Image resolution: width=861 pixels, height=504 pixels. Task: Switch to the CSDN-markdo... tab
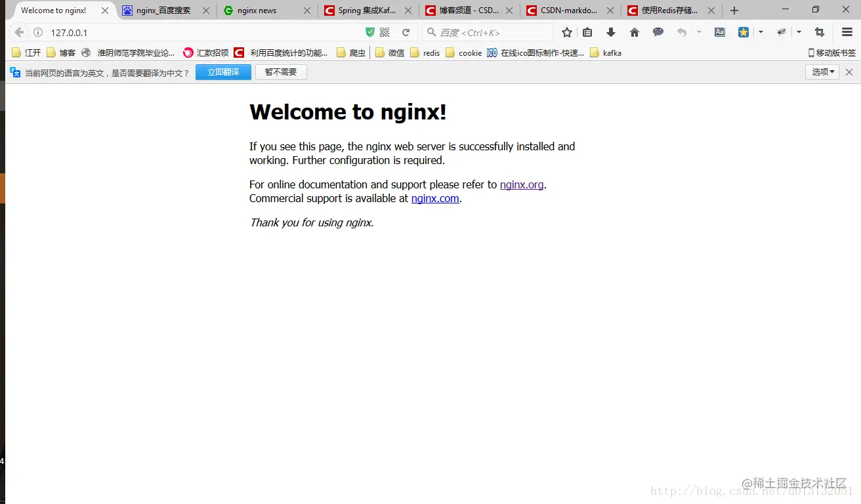coord(569,10)
